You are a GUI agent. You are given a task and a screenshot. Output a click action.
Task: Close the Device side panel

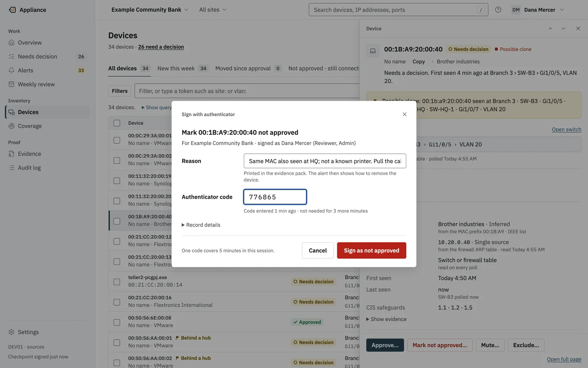tap(578, 29)
